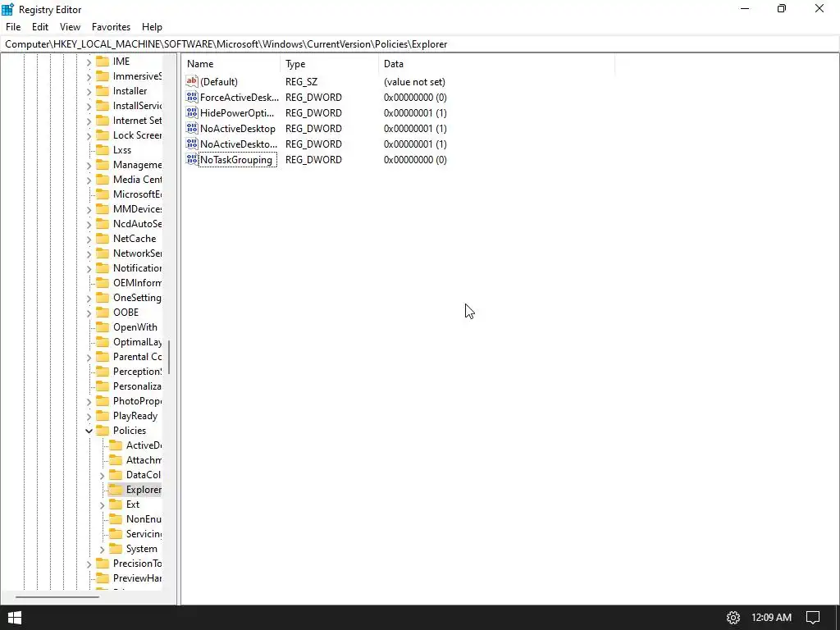Click 0x00000000 (0) data of NoTaskGrouping

tap(415, 160)
